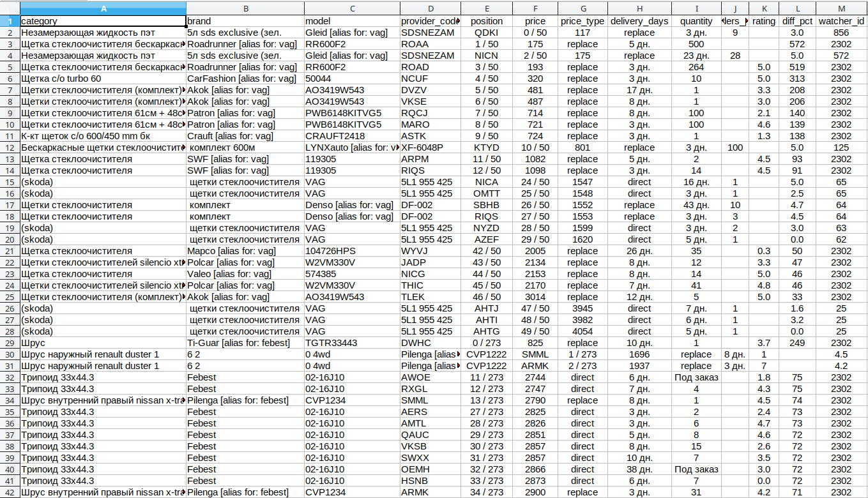Select column K header
868x498 pixels.
coord(764,9)
